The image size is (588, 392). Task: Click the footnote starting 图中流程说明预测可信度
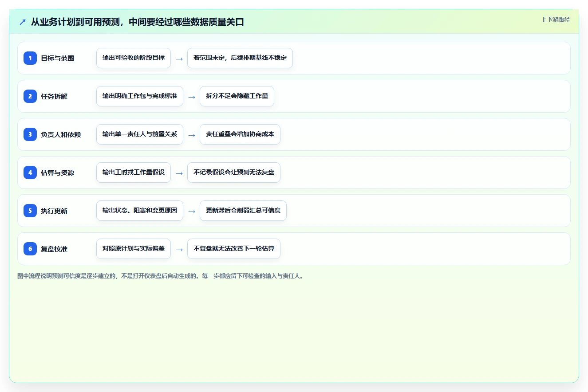pos(160,276)
